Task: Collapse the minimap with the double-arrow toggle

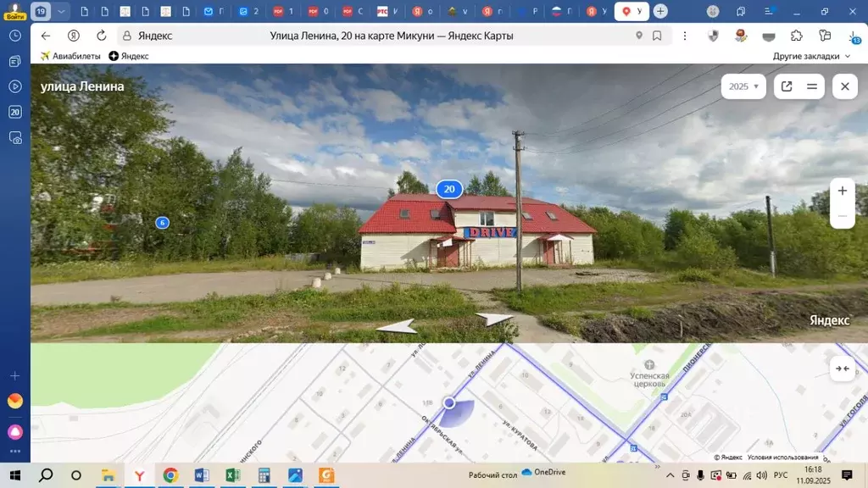Action: coord(842,368)
